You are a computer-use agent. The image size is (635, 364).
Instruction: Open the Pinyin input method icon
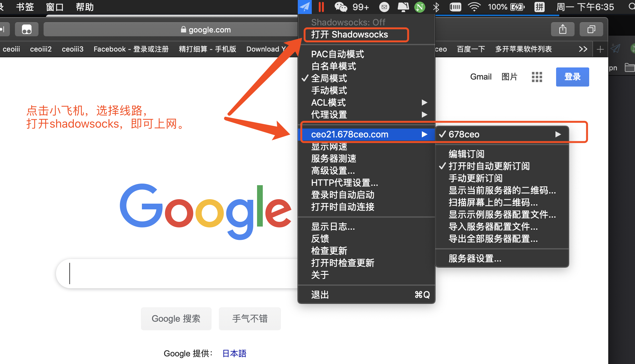tap(540, 7)
